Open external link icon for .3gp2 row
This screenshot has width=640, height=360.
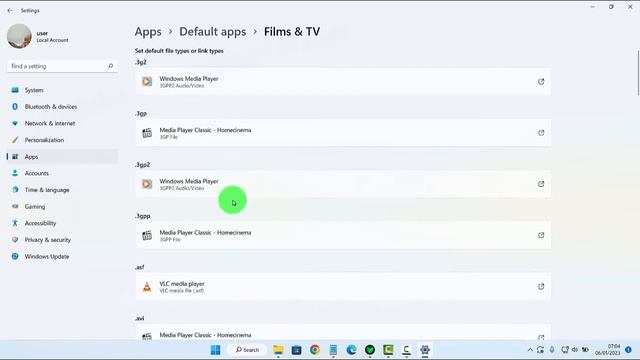(x=541, y=184)
